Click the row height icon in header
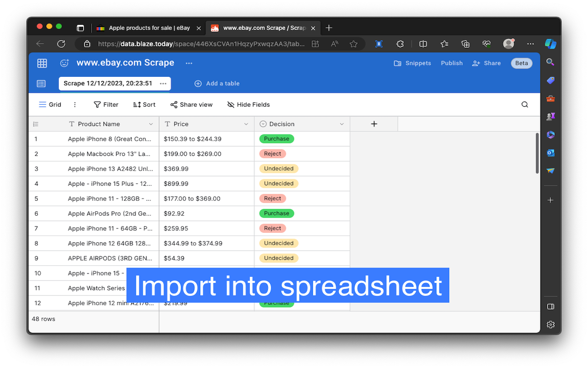 [x=36, y=124]
